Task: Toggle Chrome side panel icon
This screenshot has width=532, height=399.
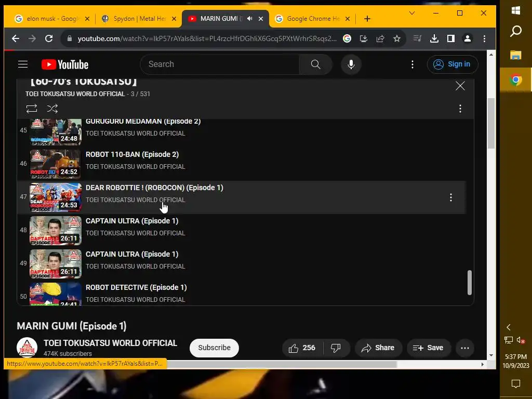Action: pos(450,38)
